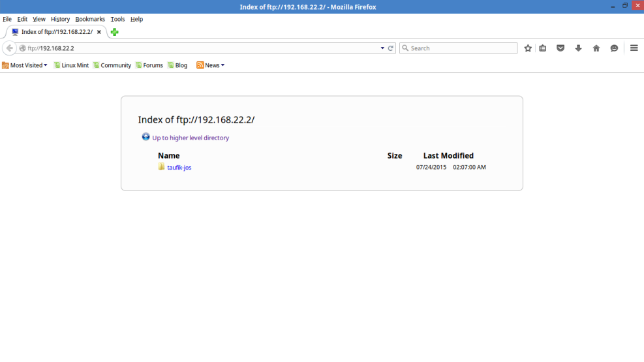Click the back arrow button

(x=9, y=48)
